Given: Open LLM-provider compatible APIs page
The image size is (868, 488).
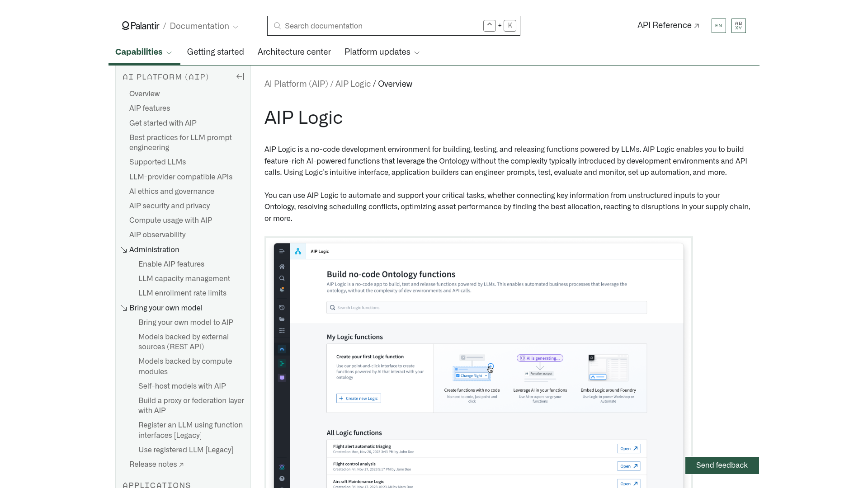Looking at the screenshot, I should [x=181, y=177].
